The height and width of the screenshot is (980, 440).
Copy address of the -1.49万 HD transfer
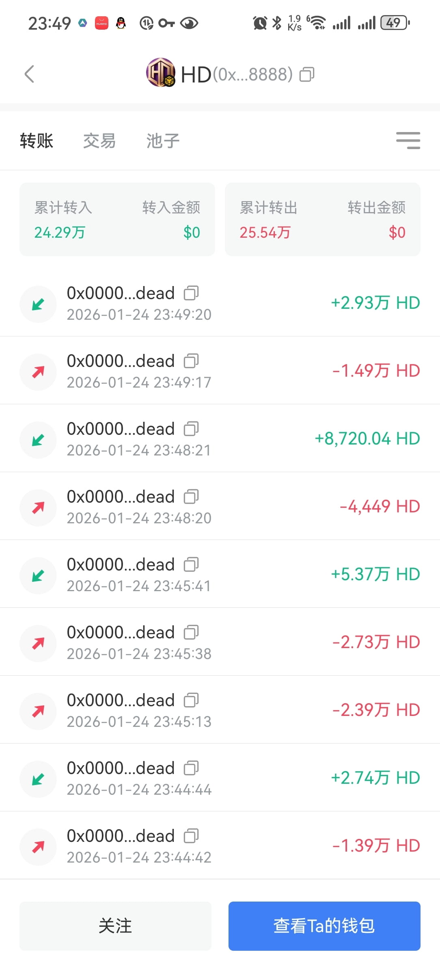(x=191, y=361)
